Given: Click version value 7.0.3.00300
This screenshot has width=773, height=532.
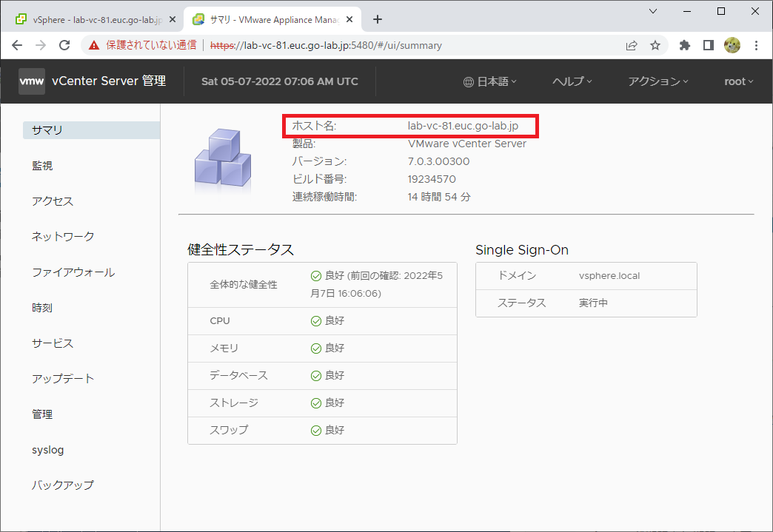Looking at the screenshot, I should click(438, 161).
